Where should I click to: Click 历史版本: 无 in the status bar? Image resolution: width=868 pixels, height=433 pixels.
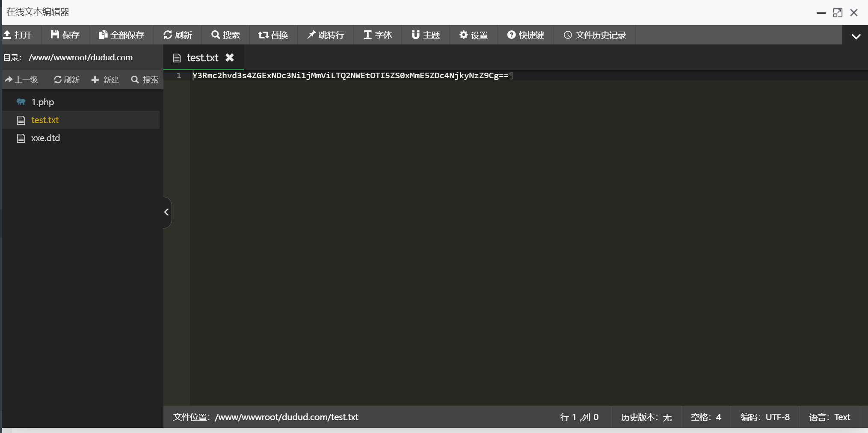[x=646, y=417]
